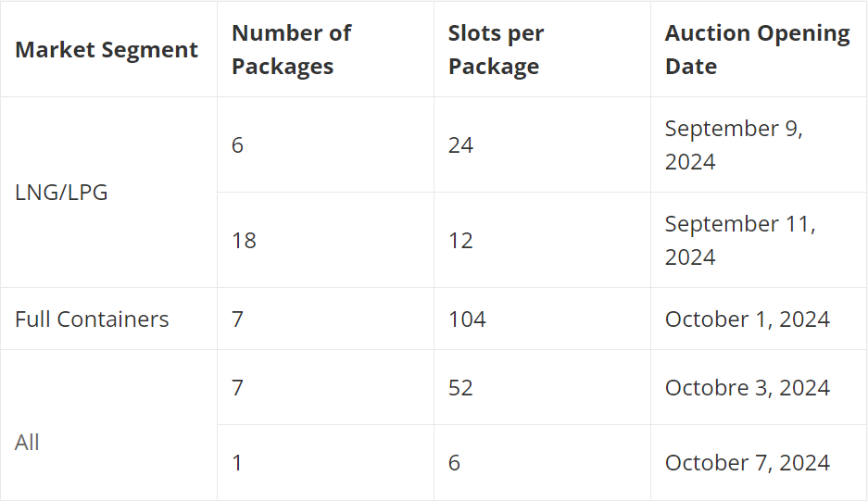The height and width of the screenshot is (501, 868).
Task: Click the 104 slots per package value
Action: click(467, 319)
